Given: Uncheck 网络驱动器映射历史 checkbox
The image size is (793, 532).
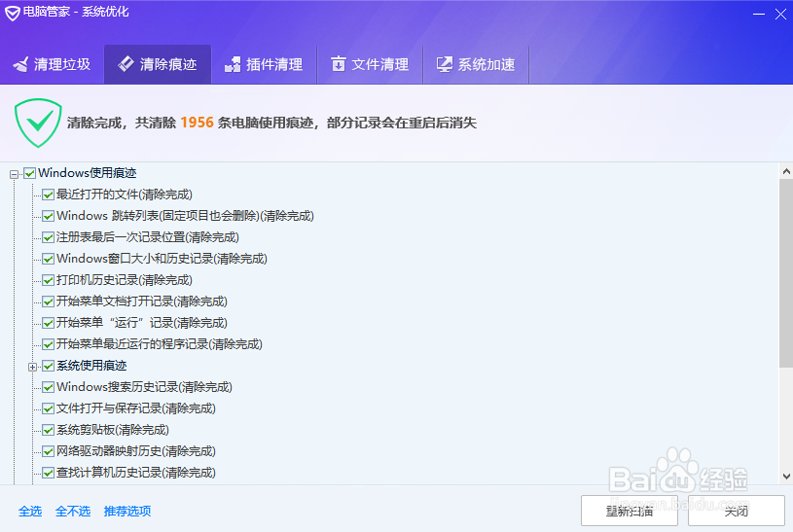Looking at the screenshot, I should pyautogui.click(x=48, y=451).
